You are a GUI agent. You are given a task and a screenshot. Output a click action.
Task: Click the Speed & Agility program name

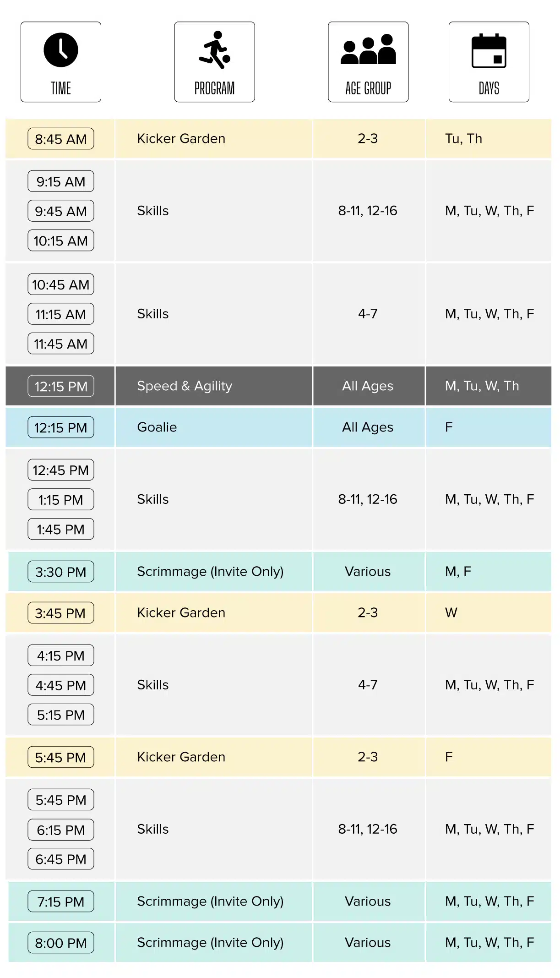click(185, 386)
